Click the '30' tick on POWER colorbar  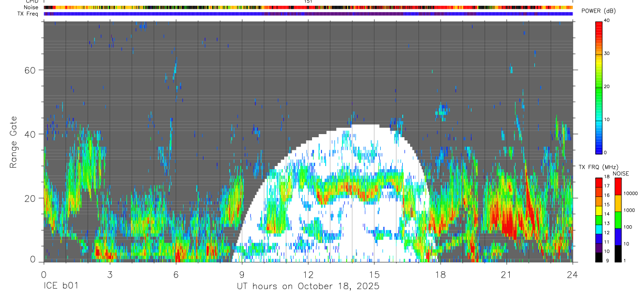608,53
